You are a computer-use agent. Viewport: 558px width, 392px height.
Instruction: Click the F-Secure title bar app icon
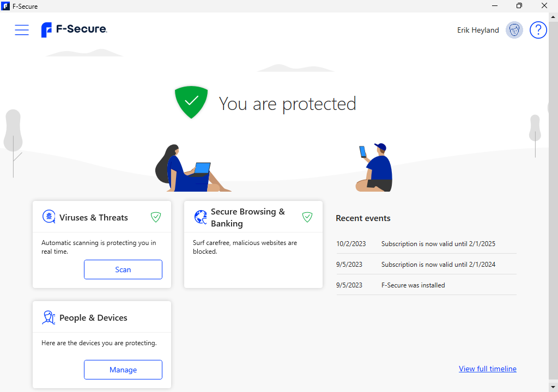point(5,6)
